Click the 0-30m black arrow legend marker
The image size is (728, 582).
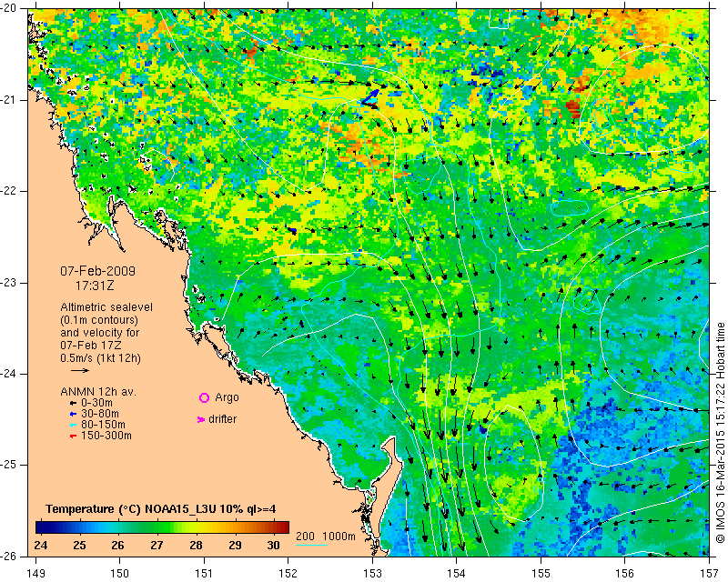(x=73, y=404)
